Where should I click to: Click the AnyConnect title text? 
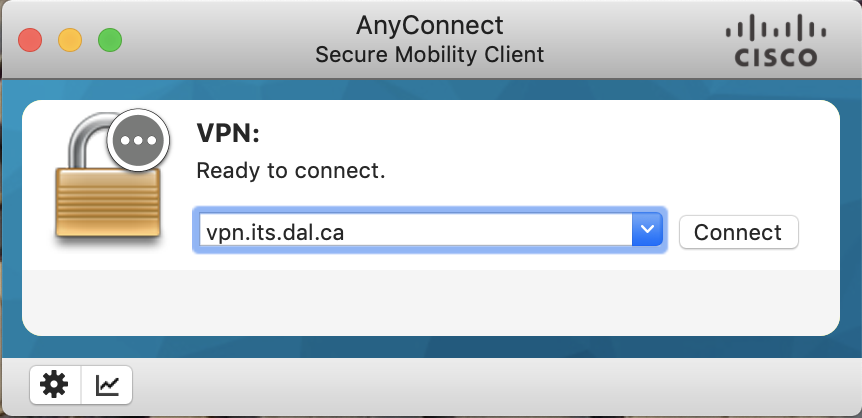[430, 24]
